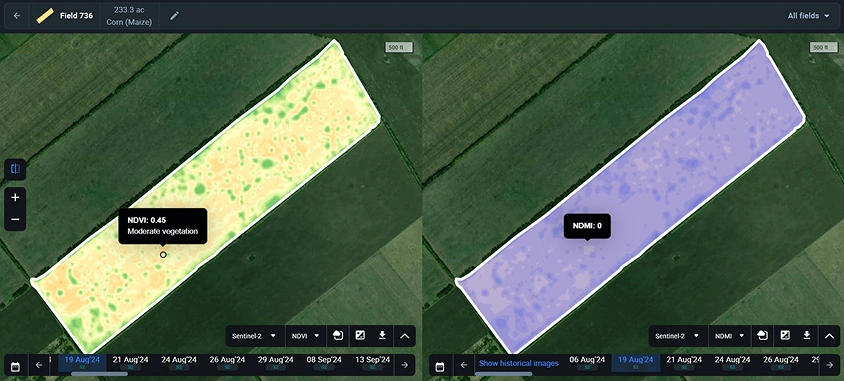The height and width of the screenshot is (381, 844).
Task: Open calendar in right timeline
Action: [x=439, y=366]
